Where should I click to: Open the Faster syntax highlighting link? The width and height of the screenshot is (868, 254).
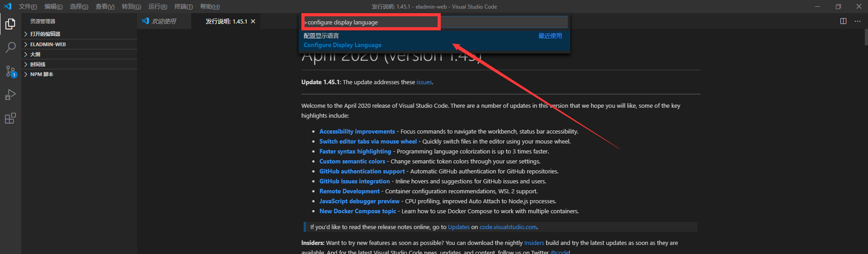point(355,152)
